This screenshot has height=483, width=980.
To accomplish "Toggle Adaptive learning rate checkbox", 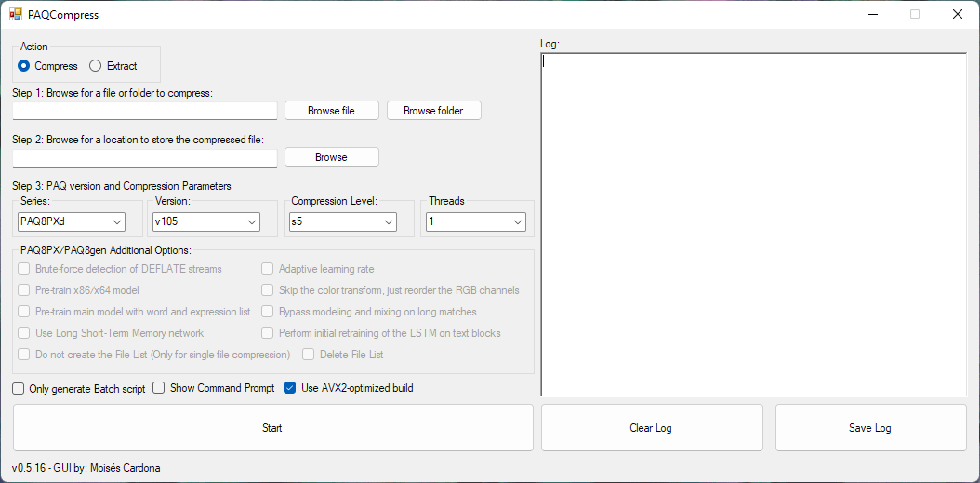I will coord(268,269).
